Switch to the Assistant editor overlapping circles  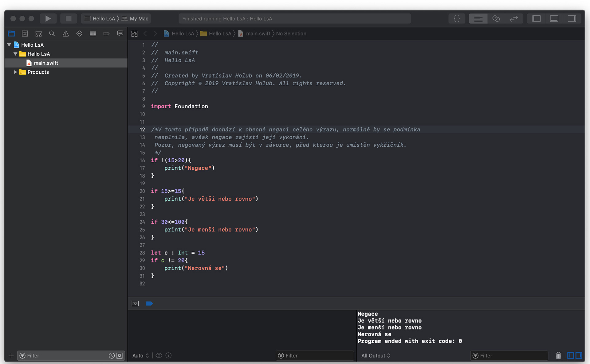(x=496, y=18)
